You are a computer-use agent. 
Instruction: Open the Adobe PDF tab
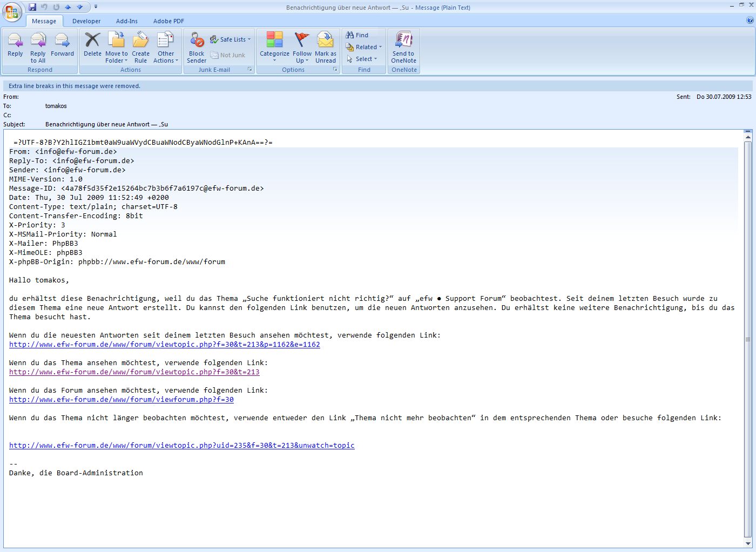coord(168,21)
